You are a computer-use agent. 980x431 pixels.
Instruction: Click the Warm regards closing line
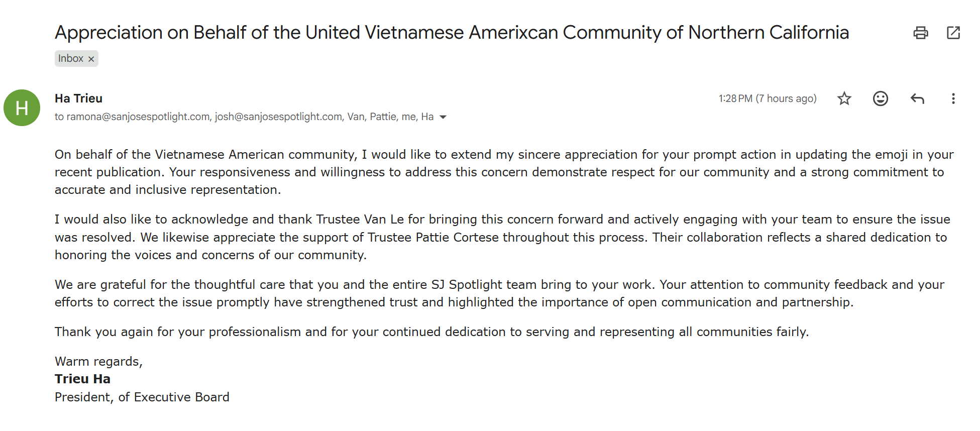coord(98,362)
